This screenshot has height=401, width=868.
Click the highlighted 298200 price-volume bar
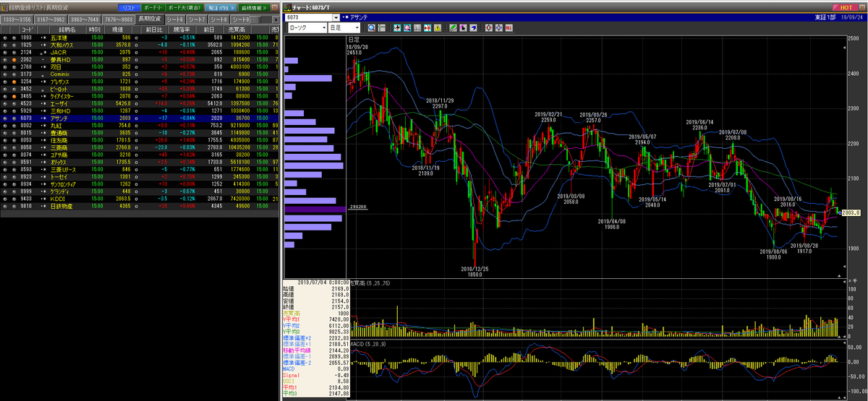tap(315, 209)
